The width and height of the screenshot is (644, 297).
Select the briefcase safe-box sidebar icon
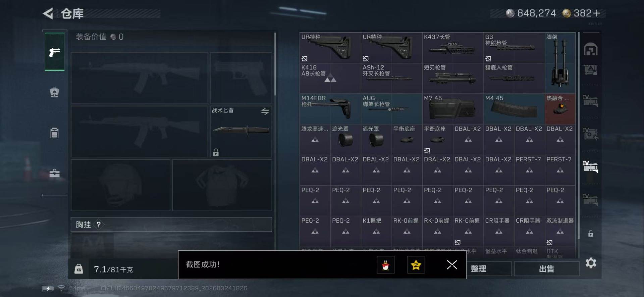click(x=54, y=173)
